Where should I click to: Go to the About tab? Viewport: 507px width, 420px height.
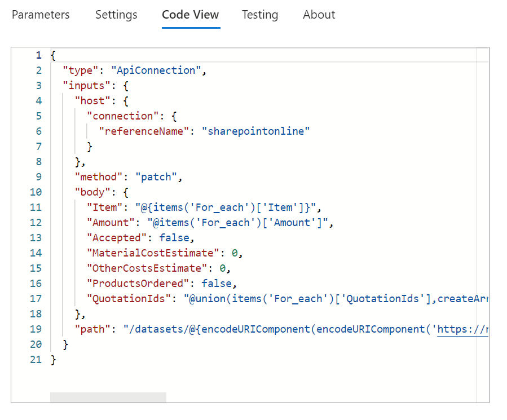[319, 15]
